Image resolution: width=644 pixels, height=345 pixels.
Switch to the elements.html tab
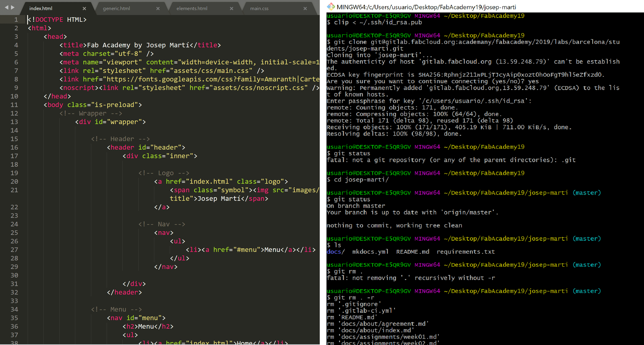pos(192,9)
